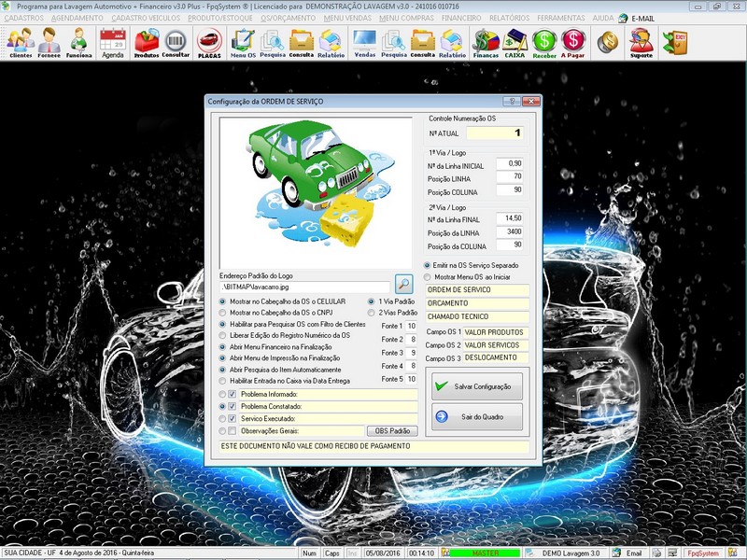This screenshot has width=747, height=560.
Task: Open the Produtos toolbox icon
Action: 147,43
